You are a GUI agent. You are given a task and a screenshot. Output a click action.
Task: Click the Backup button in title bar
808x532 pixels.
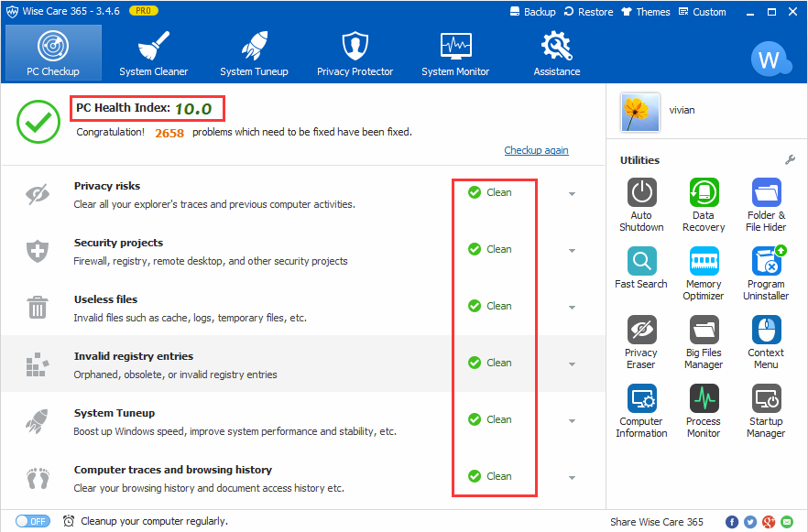point(533,12)
